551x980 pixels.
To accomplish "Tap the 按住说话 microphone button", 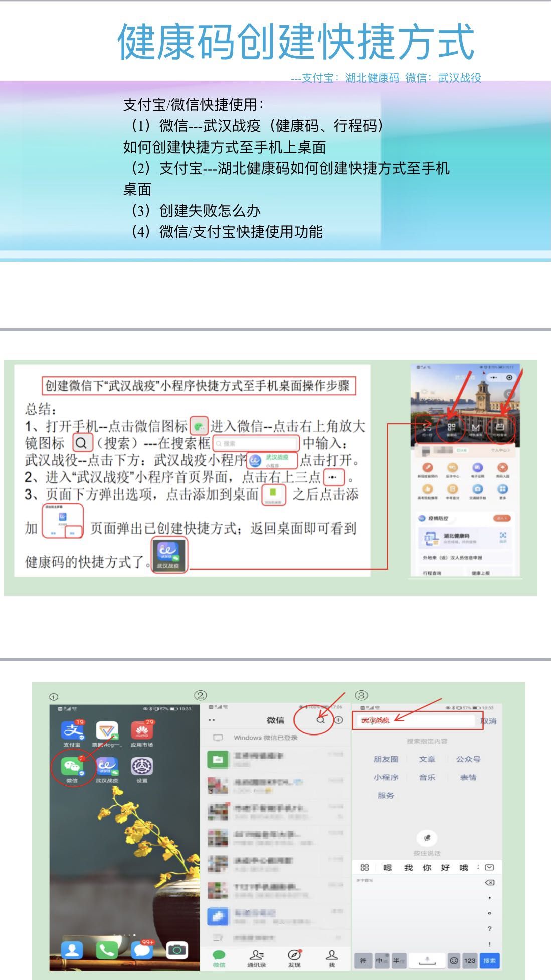I will coord(427,837).
